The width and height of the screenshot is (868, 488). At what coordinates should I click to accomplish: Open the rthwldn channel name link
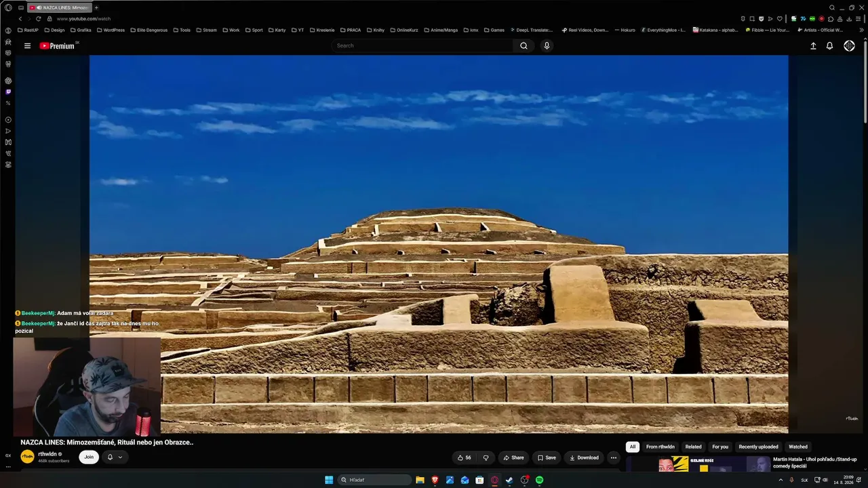pos(47,454)
